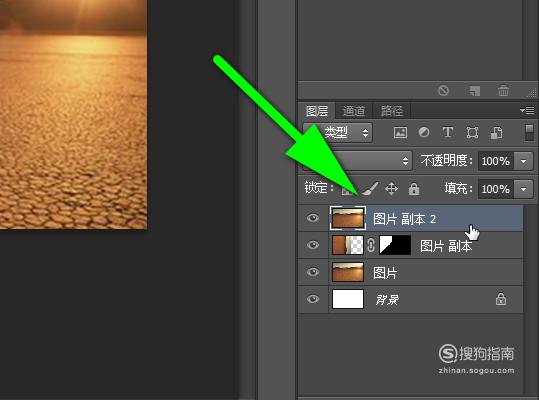The height and width of the screenshot is (400, 539).
Task: Select the 图片 layer thumbnail
Action: pyautogui.click(x=348, y=272)
